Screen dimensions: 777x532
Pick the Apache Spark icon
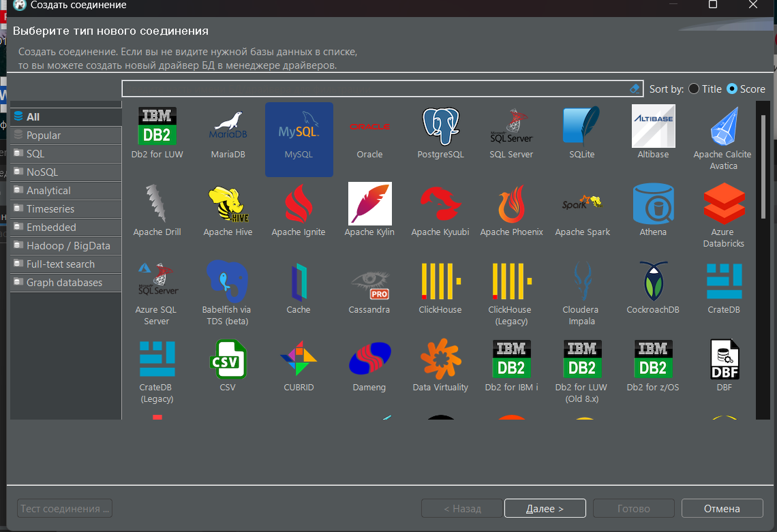coord(582,202)
